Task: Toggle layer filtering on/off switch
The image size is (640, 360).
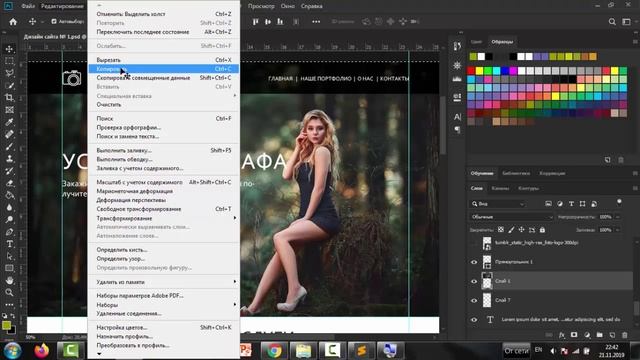Action: [619, 202]
